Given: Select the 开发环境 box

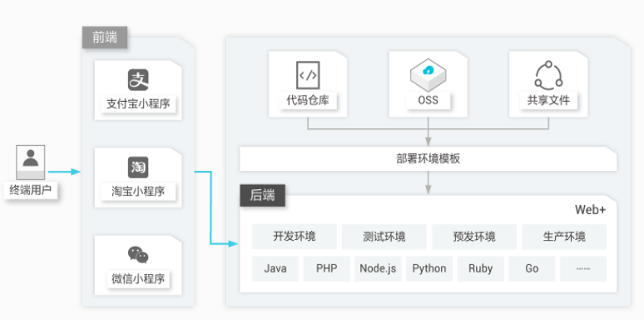Looking at the screenshot, I should click(295, 237).
